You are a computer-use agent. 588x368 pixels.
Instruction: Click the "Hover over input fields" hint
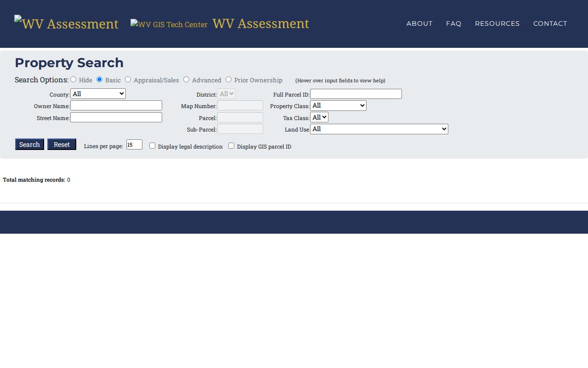click(340, 80)
